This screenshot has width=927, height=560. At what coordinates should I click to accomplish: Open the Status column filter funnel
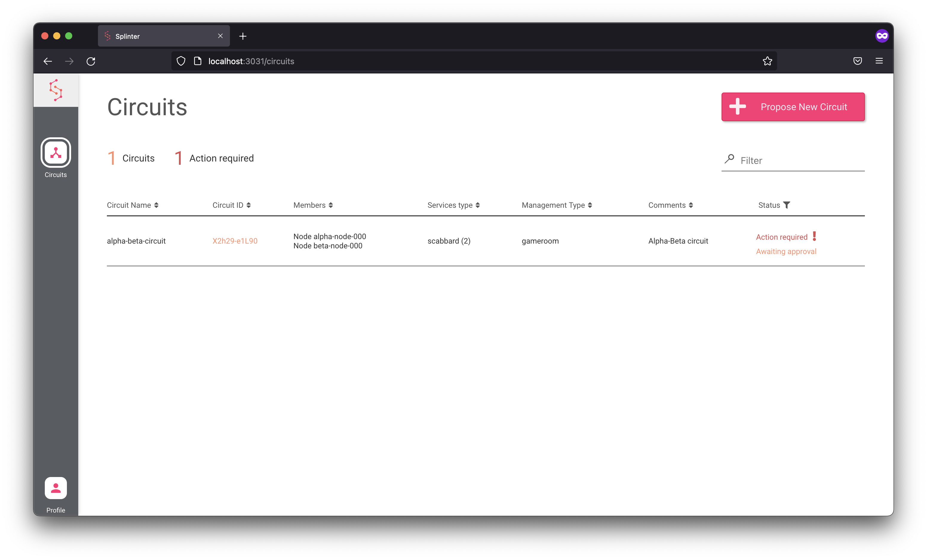[x=786, y=205]
